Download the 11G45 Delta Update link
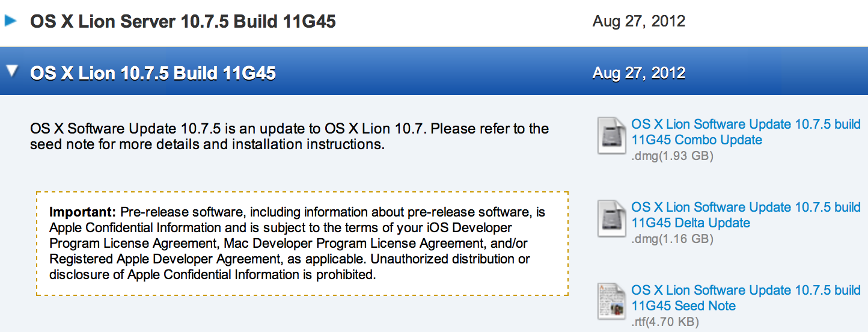 click(746, 215)
